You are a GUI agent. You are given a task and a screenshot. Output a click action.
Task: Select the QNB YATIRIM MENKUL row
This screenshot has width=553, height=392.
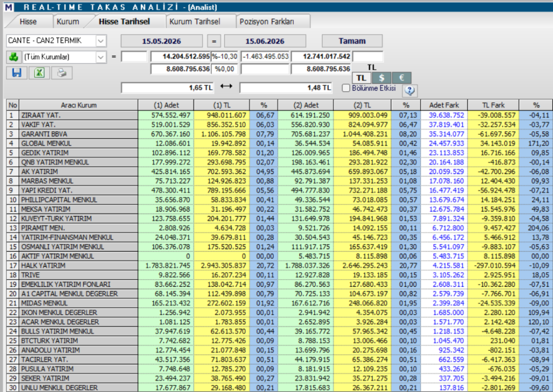coord(279,162)
